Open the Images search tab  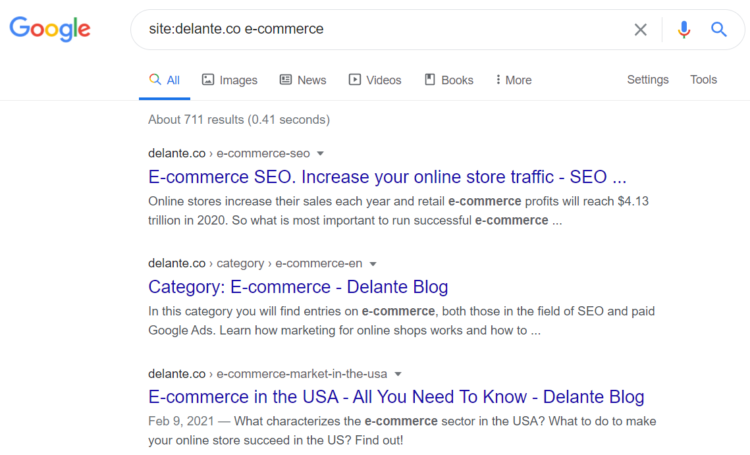[229, 80]
